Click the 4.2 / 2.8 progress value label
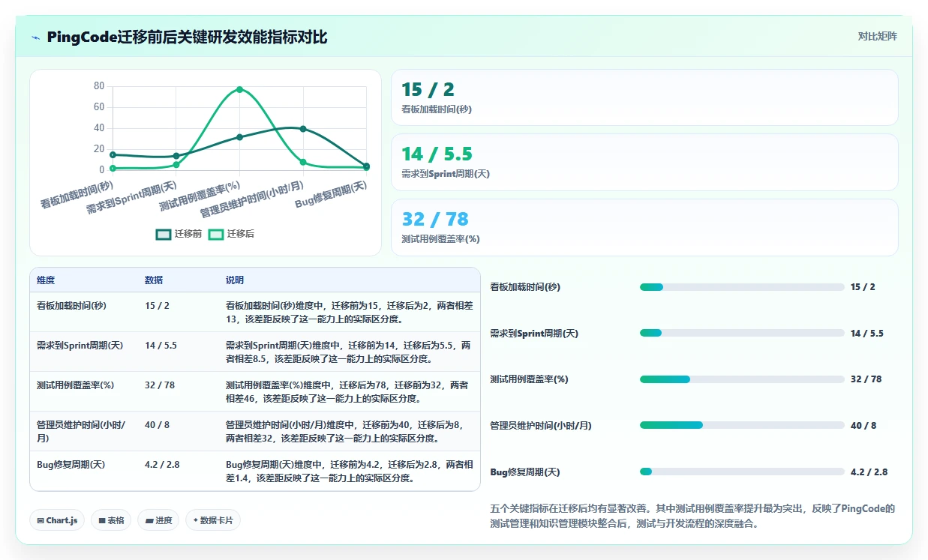 (x=869, y=472)
